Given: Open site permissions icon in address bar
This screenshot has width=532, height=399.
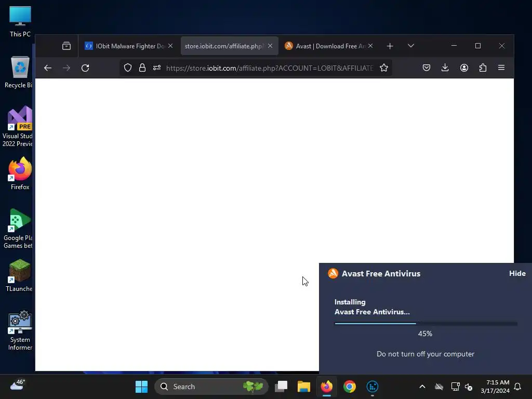Looking at the screenshot, I should (x=157, y=68).
